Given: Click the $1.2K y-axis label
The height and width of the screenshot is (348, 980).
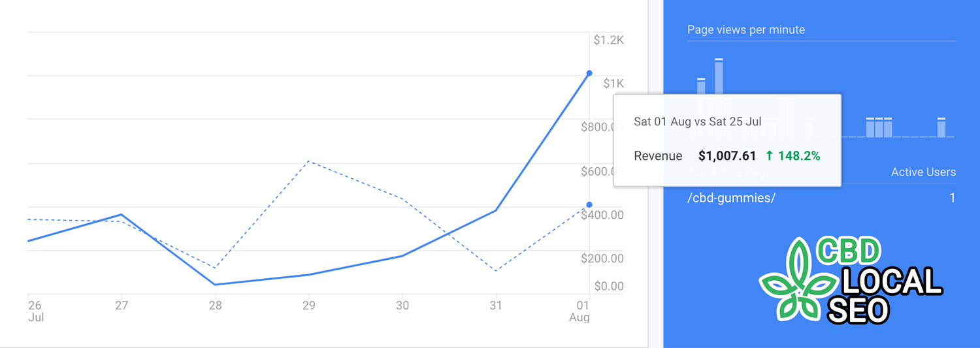Looking at the screenshot, I should (608, 40).
